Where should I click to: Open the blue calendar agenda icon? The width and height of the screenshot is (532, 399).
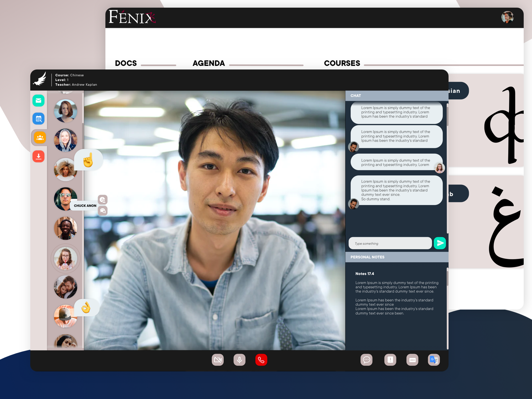39,119
